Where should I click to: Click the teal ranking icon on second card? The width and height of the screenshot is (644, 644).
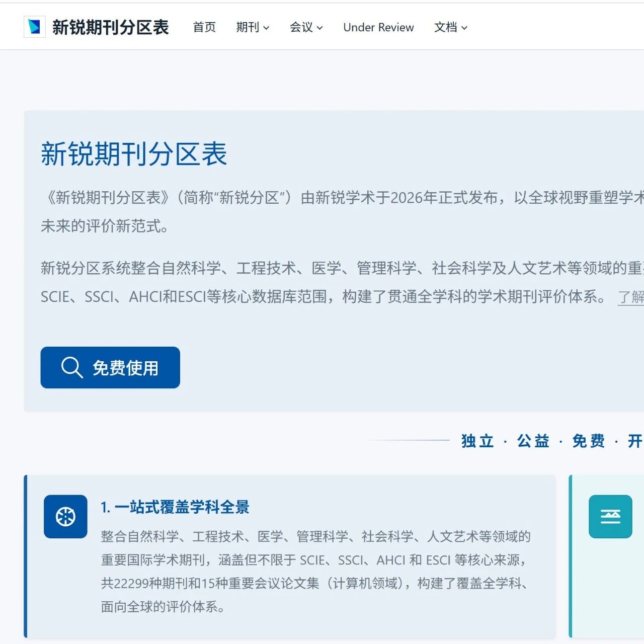coord(610,517)
